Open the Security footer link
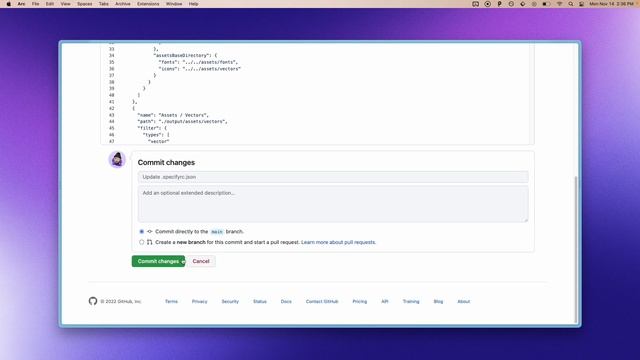 [x=230, y=301]
